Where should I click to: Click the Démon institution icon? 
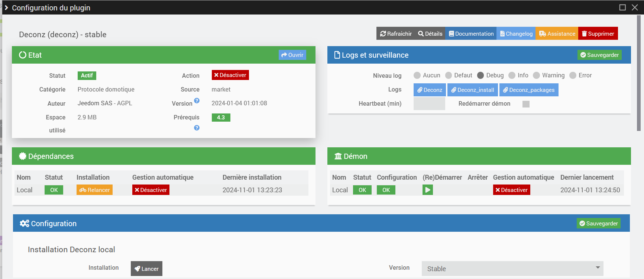coord(338,156)
